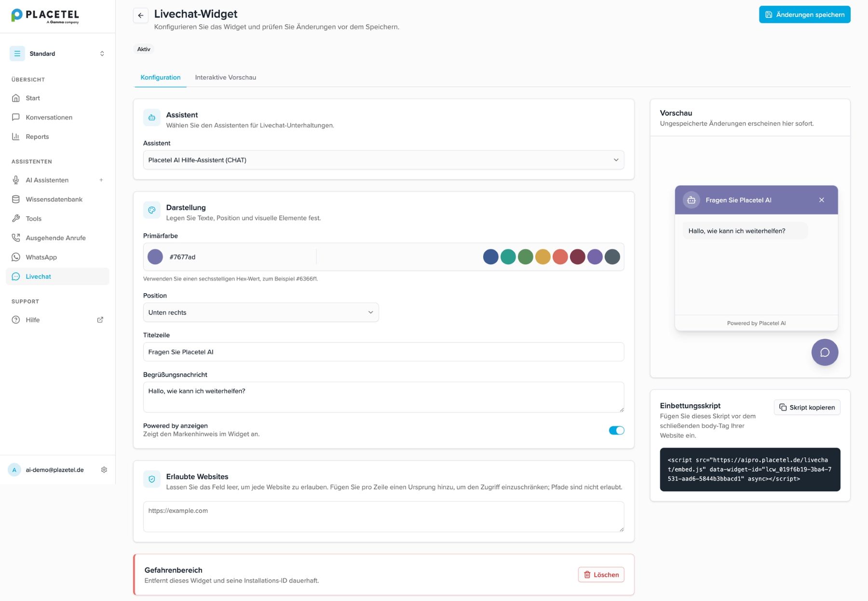
Task: Click Skript kopieren button
Action: click(807, 408)
